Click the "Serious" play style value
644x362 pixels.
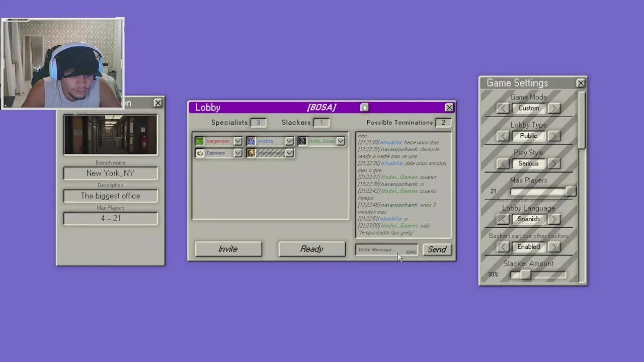(529, 163)
